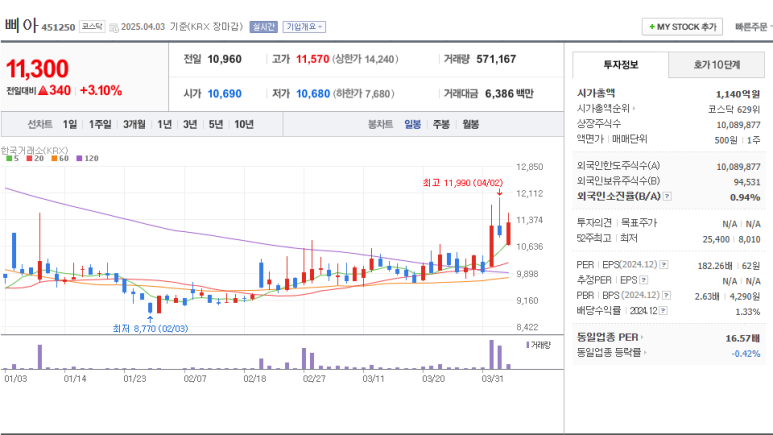
Task: Click the 시가 value 10,690
Action: coord(224,94)
